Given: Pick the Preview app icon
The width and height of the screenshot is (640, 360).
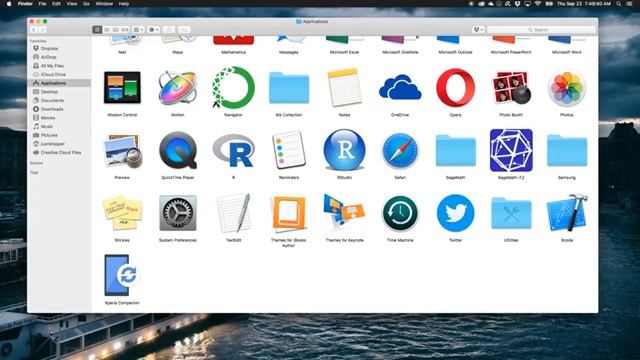Looking at the screenshot, I should click(x=122, y=151).
